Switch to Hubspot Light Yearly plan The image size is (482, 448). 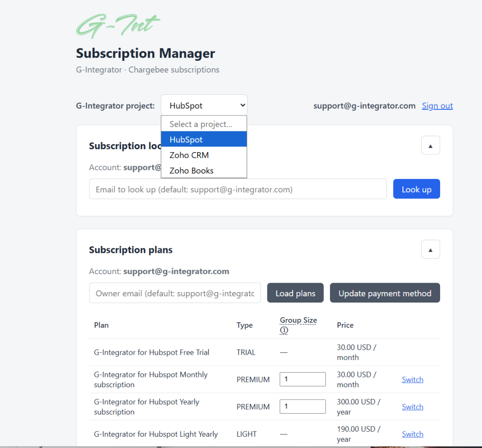tap(412, 434)
